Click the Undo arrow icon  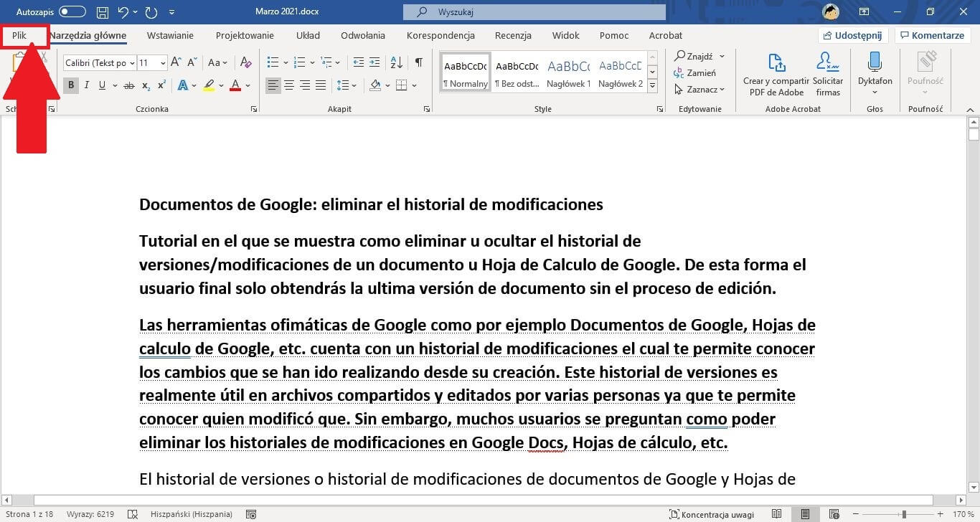click(123, 12)
